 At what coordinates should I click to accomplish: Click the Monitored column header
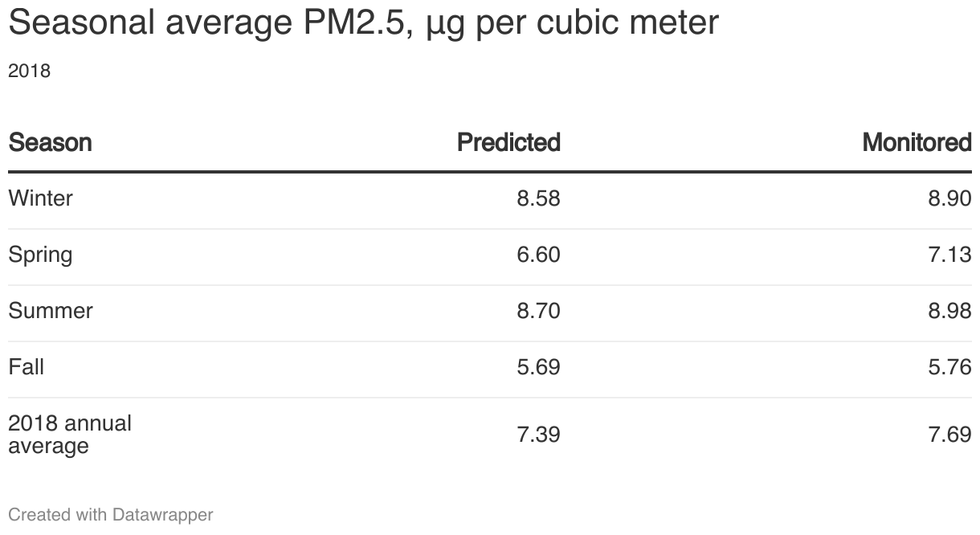coord(917,143)
